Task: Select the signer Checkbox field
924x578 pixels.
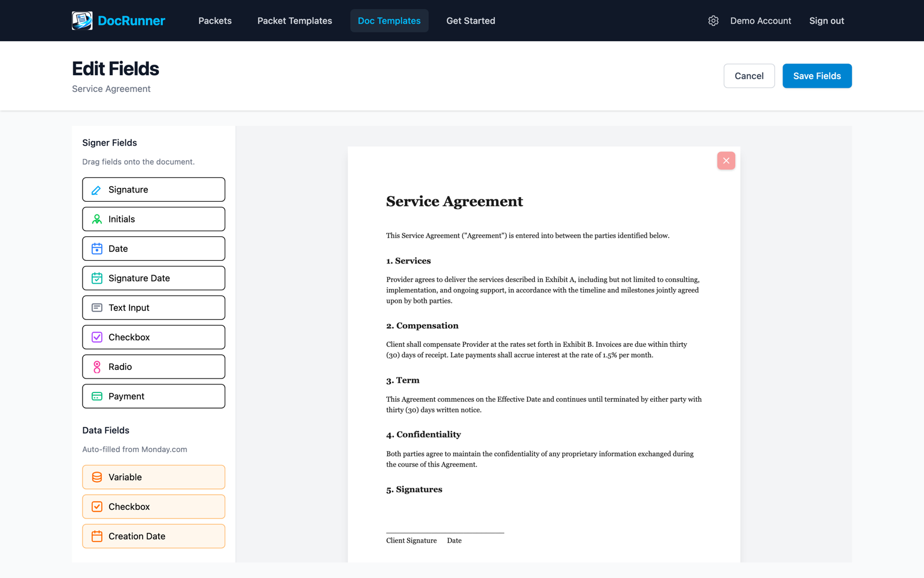Action: [154, 338]
